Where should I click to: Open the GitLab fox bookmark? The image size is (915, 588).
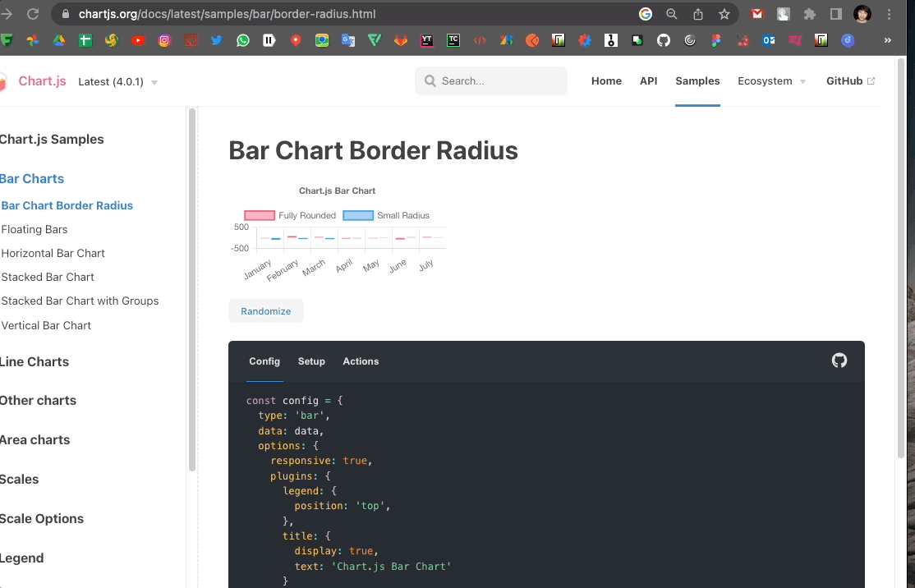(401, 40)
